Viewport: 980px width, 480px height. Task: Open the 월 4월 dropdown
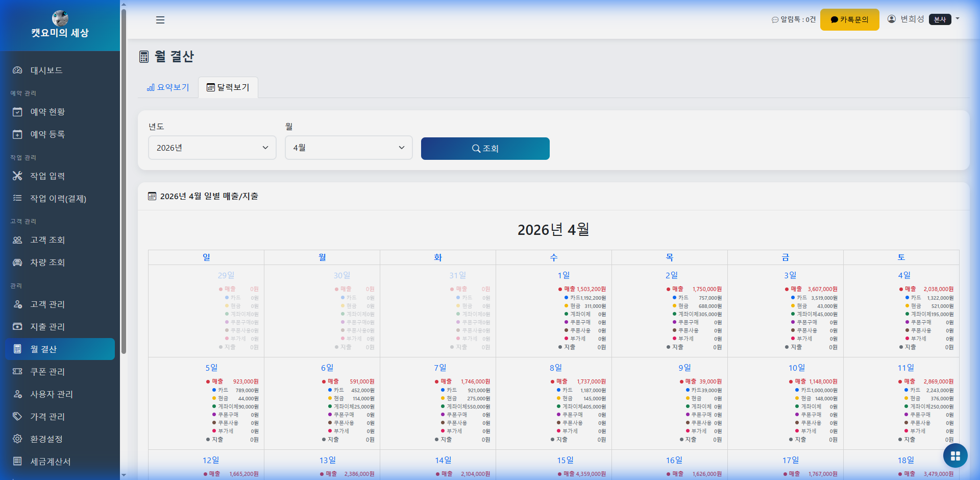pos(349,148)
